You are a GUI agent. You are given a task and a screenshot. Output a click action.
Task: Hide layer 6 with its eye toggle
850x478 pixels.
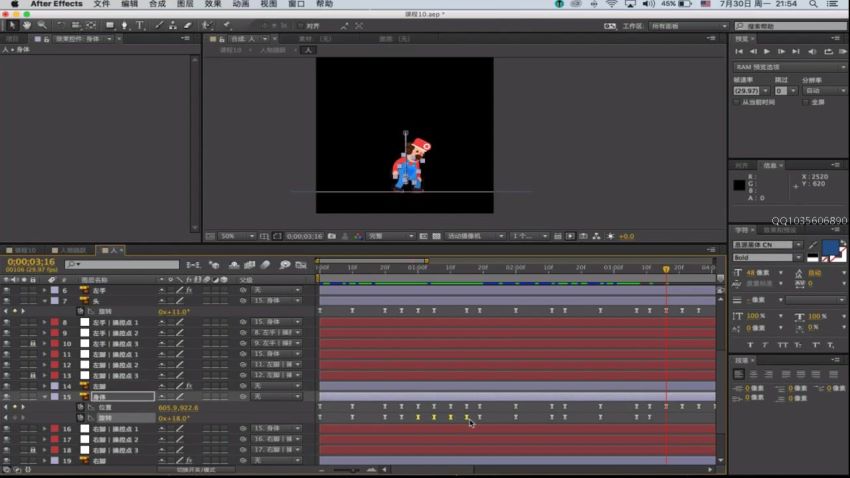(x=7, y=290)
